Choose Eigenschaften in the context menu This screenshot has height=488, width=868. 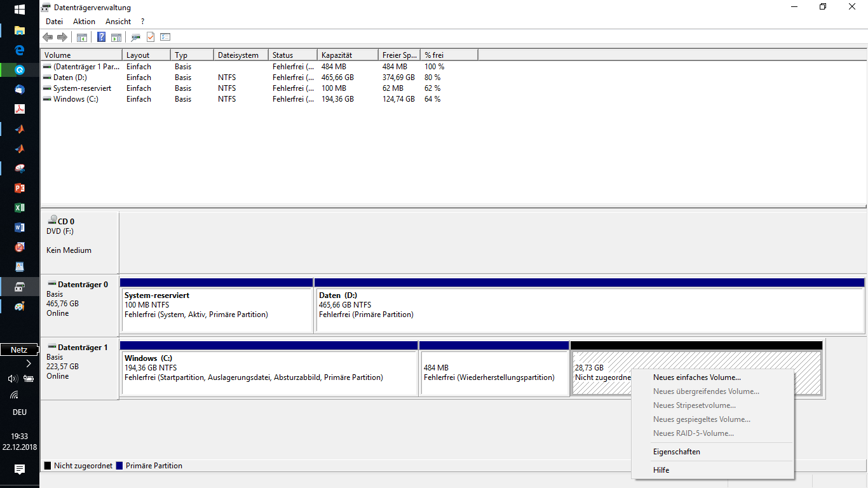[713, 452]
